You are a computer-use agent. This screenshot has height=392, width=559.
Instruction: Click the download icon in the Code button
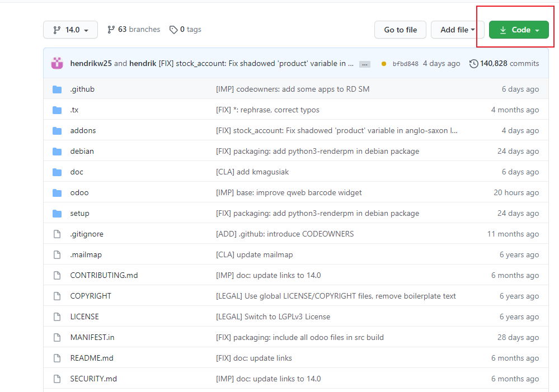click(x=504, y=30)
